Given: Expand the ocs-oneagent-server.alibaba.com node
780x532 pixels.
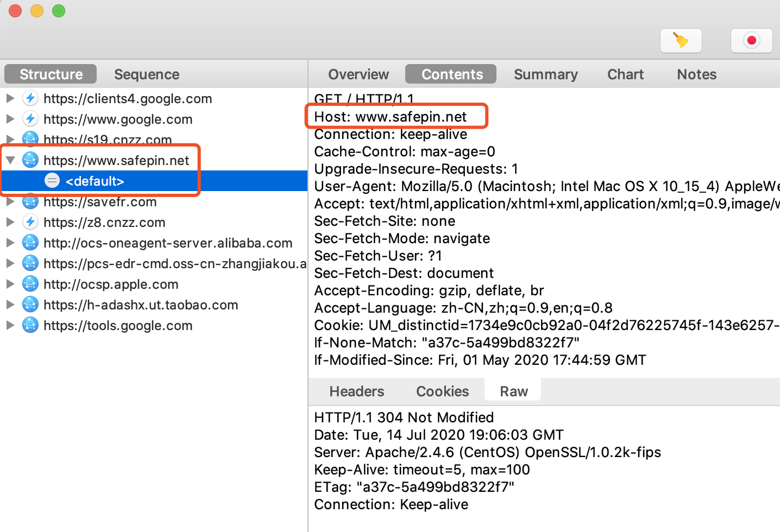Looking at the screenshot, I should 10,243.
